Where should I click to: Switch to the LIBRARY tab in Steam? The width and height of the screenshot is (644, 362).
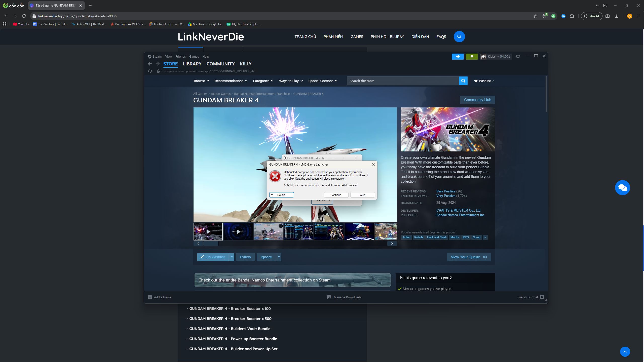pos(192,64)
